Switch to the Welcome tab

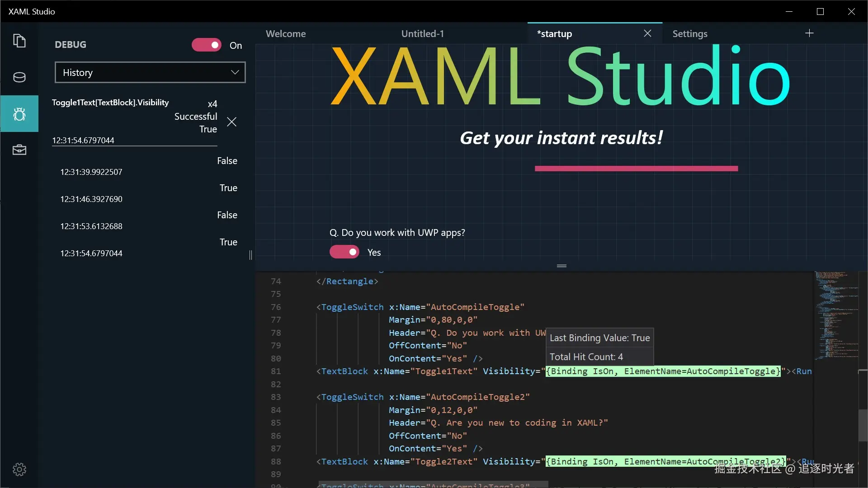286,34
